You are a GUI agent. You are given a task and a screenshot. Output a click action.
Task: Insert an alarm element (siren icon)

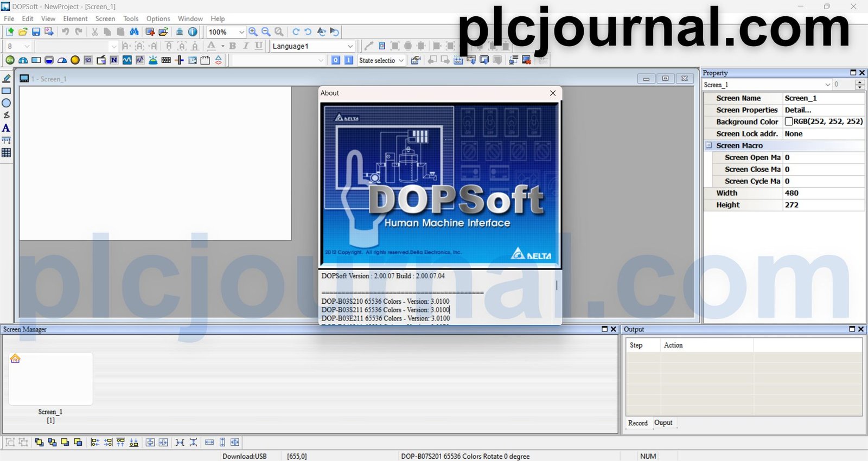tap(153, 60)
